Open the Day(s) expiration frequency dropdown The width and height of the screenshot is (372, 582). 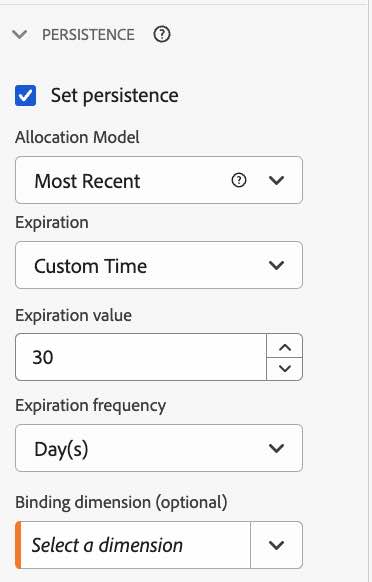[x=159, y=448]
